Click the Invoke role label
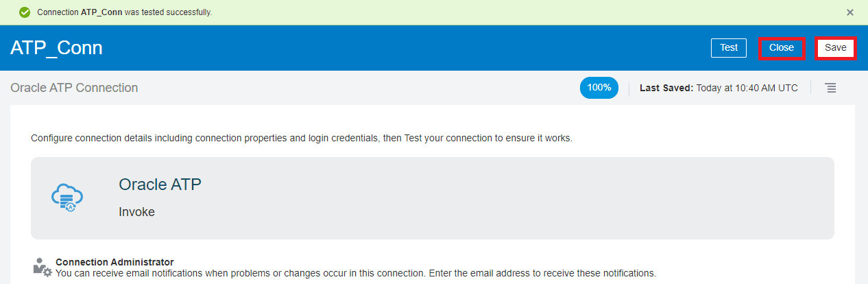Image resolution: width=868 pixels, height=284 pixels. tap(136, 212)
